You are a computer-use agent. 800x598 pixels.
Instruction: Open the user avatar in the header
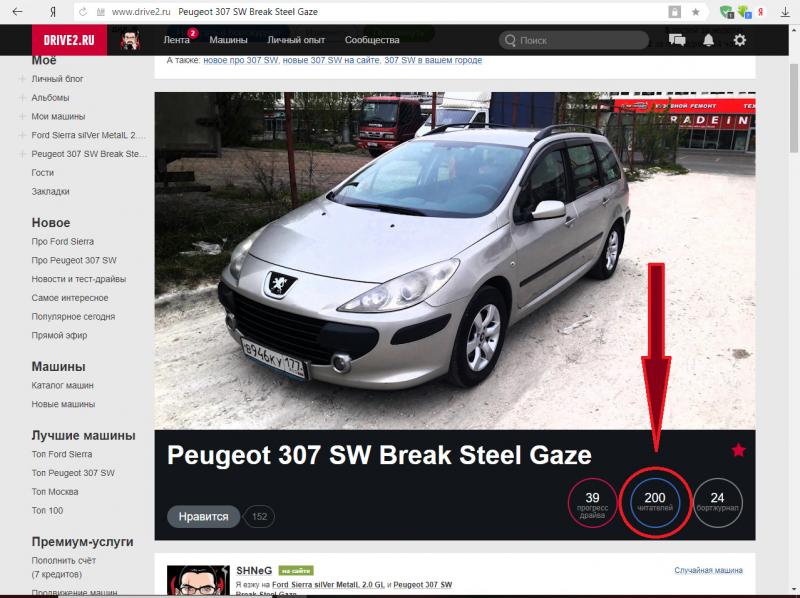point(130,40)
